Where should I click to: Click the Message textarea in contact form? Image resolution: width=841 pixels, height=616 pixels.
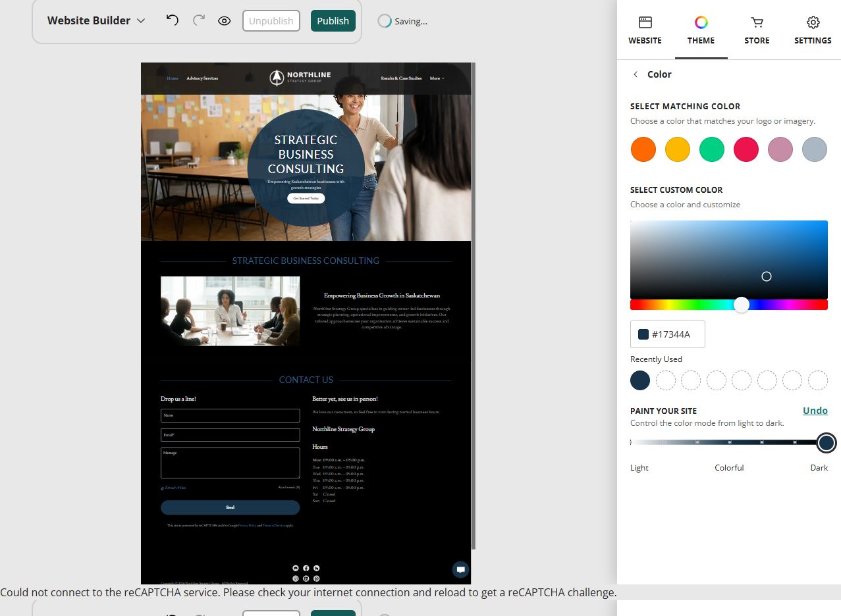click(x=230, y=463)
